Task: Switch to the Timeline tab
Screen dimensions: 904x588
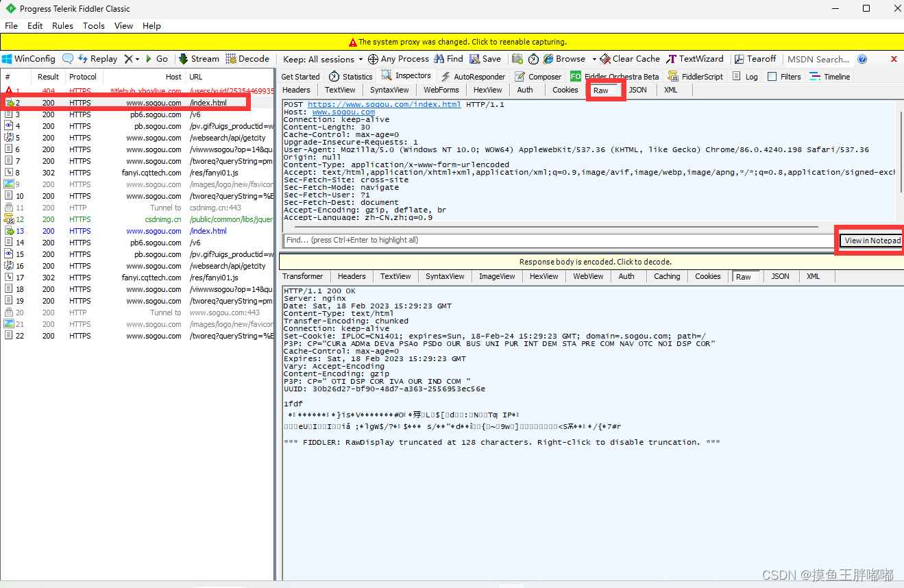Action: tap(829, 77)
